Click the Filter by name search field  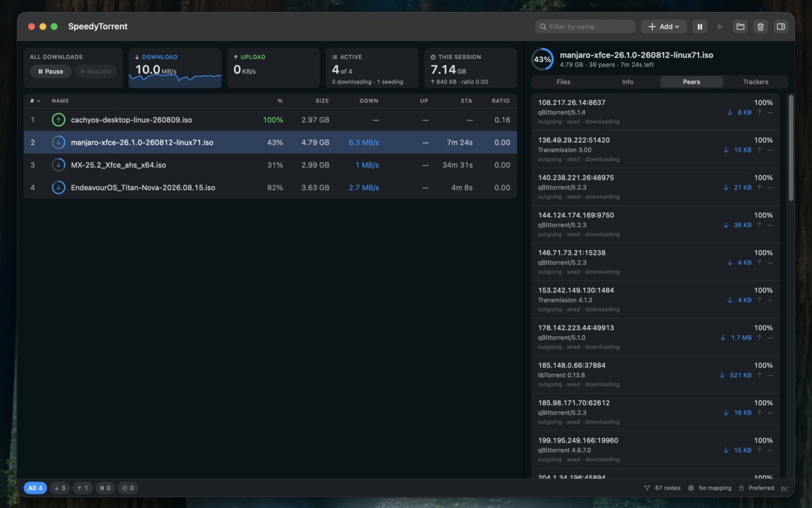pyautogui.click(x=586, y=27)
